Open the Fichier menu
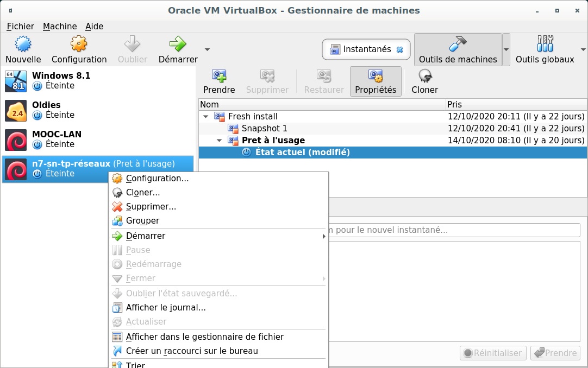The image size is (588, 368). 20,26
